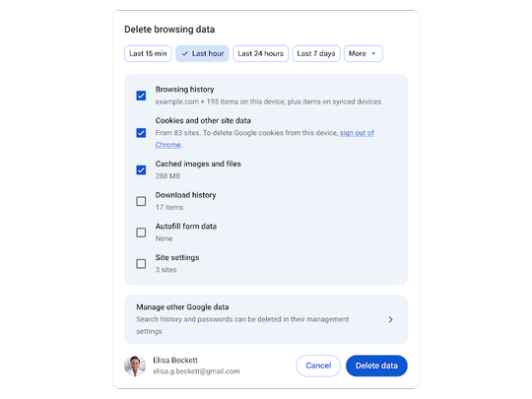Uncheck Cookies and other site data checkbox
This screenshot has width=532, height=399.
pyautogui.click(x=141, y=133)
